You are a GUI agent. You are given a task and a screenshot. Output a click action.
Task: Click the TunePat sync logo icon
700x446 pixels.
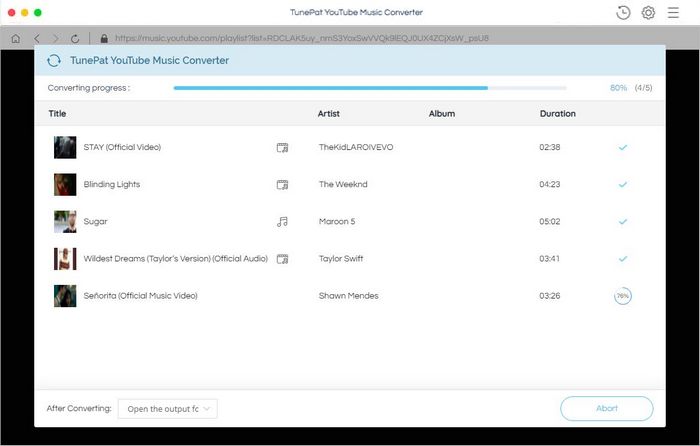[x=54, y=61]
